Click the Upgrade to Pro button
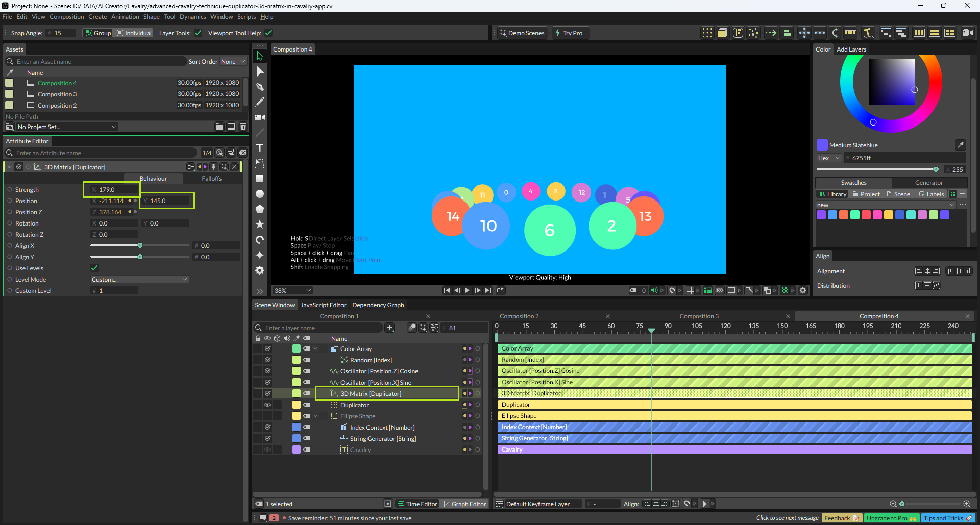This screenshot has width=980, height=525. click(891, 518)
